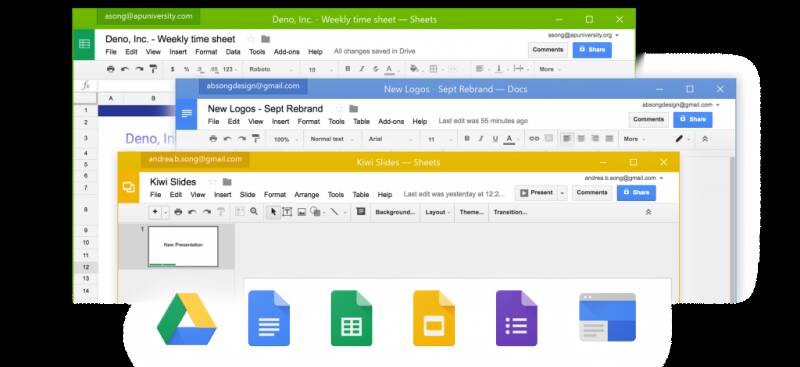Open the Format menu in the Docs window
This screenshot has width=800, height=367.
(x=309, y=121)
